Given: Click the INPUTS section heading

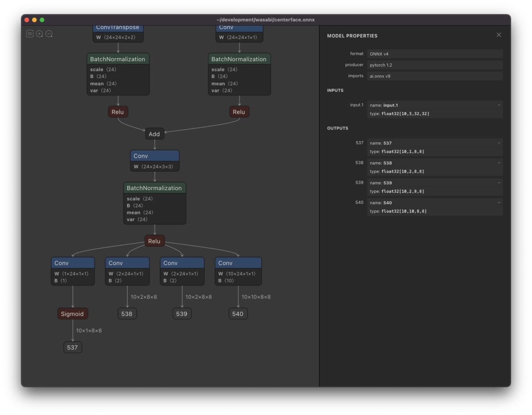Looking at the screenshot, I should [335, 91].
